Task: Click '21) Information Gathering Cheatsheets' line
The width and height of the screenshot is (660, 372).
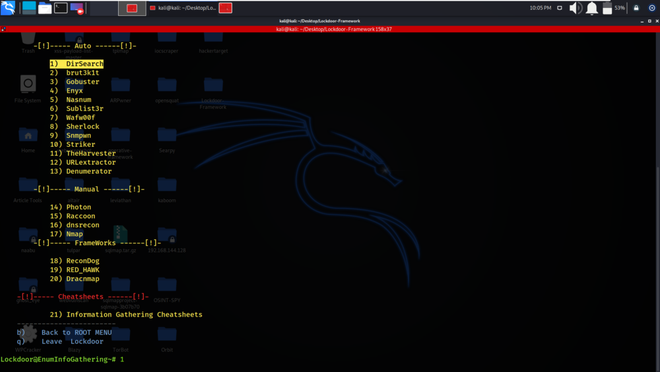Action: [126, 314]
